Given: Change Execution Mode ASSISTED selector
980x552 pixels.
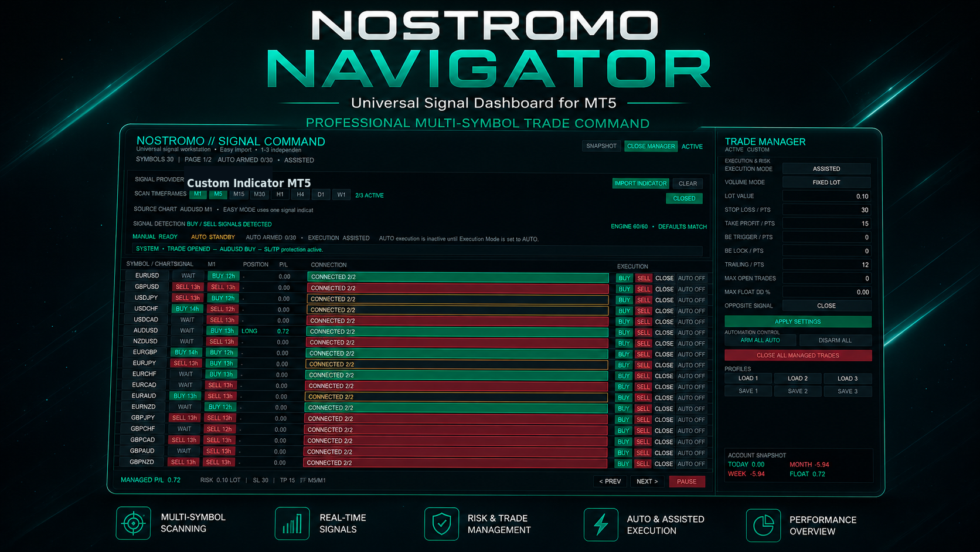Looking at the screenshot, I should tap(826, 168).
